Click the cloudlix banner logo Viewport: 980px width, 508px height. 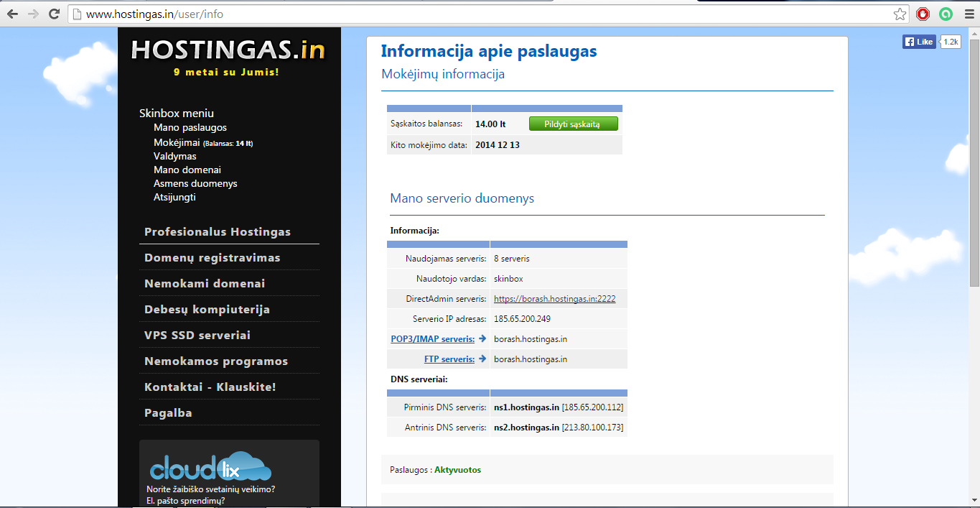click(x=210, y=466)
